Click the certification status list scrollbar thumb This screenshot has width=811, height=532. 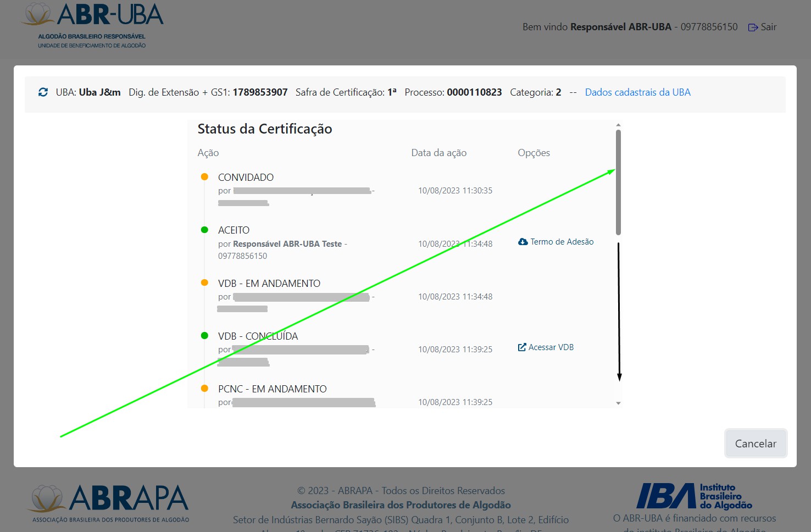click(x=618, y=181)
